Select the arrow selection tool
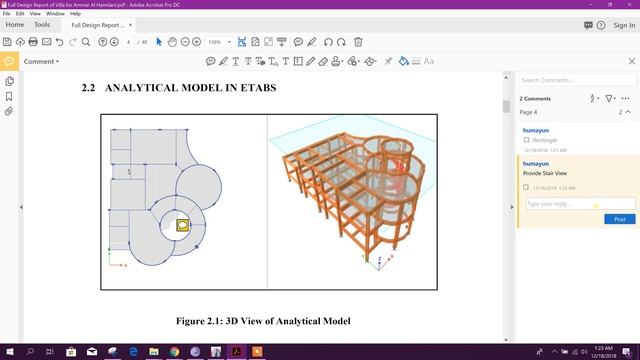The image size is (640, 360). [159, 42]
